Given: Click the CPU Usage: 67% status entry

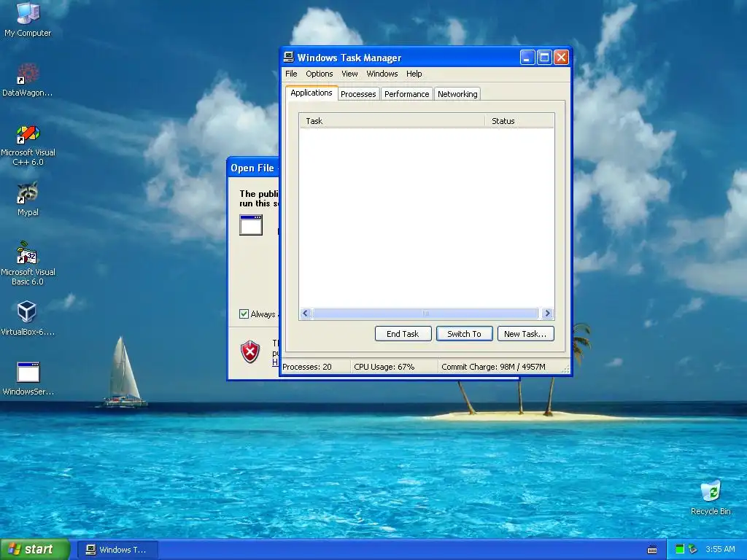Looking at the screenshot, I should (393, 367).
